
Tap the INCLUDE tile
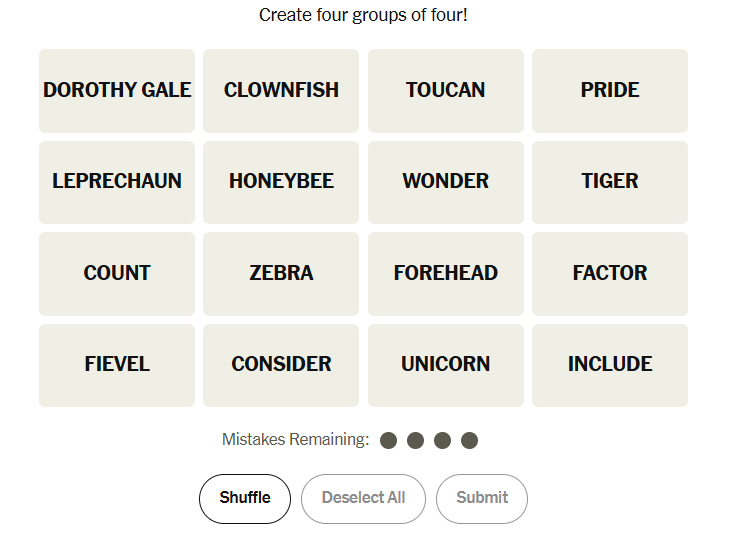click(609, 365)
